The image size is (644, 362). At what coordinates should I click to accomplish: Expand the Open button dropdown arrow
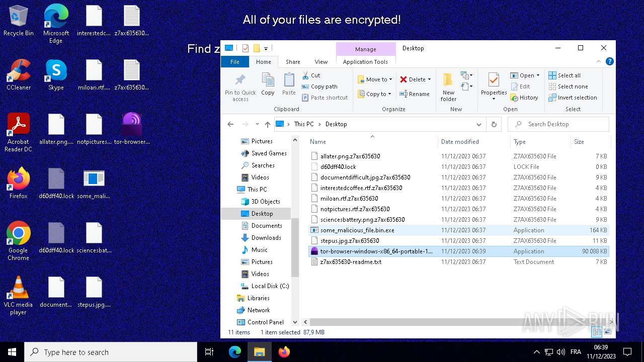[538, 75]
